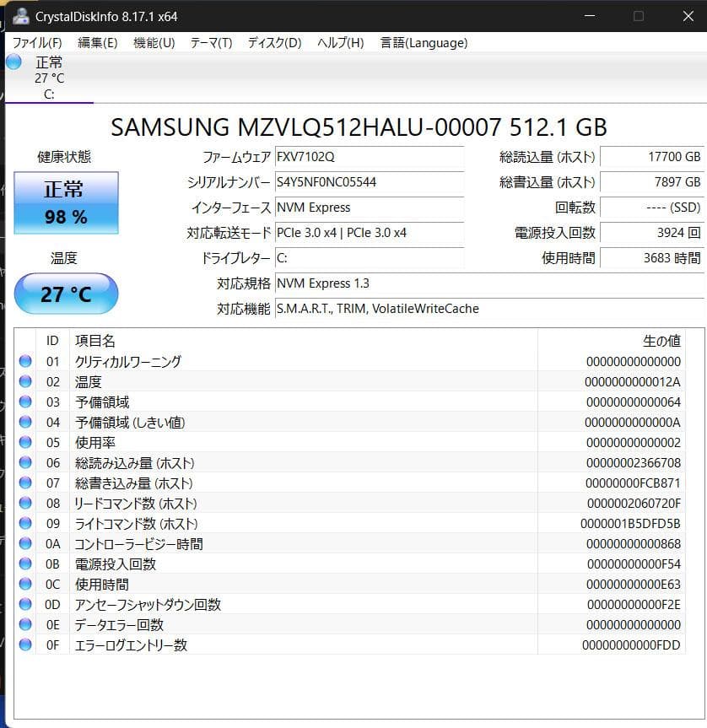This screenshot has height=728, width=707.
Task: Click the 27 °C temperature badge
Action: 66,294
